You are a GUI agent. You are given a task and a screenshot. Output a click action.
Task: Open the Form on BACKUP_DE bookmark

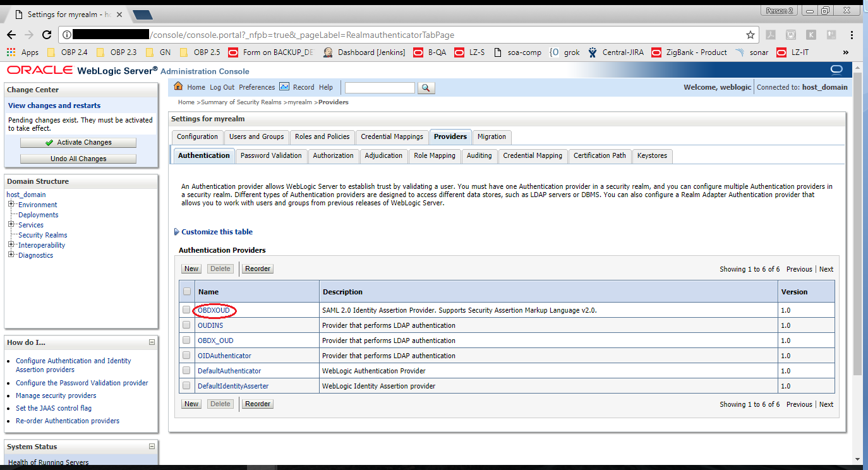[270, 52]
